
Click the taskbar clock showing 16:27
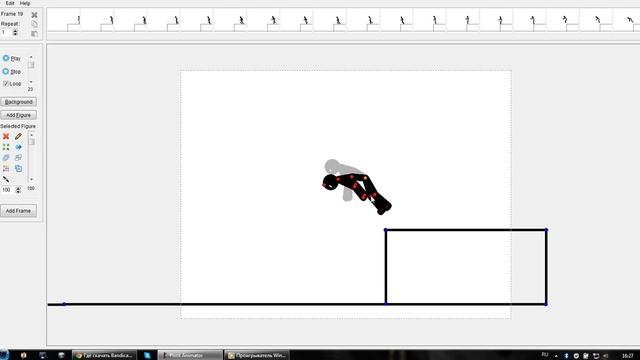tap(628, 356)
